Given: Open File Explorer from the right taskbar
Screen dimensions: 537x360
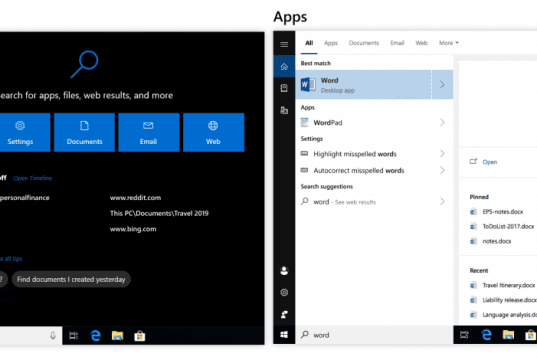Looking at the screenshot, I should click(508, 335).
